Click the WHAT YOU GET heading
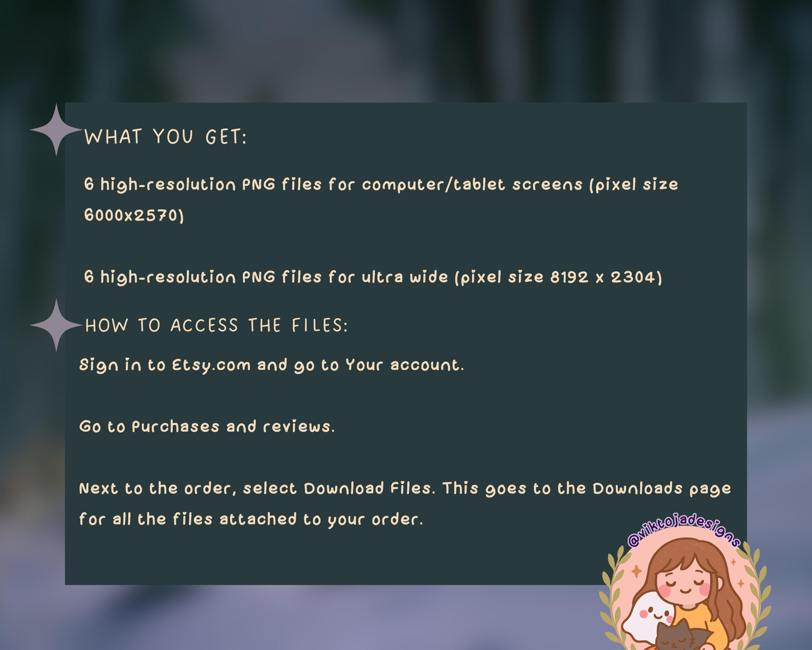Screen dimensions: 812x650 (166, 137)
